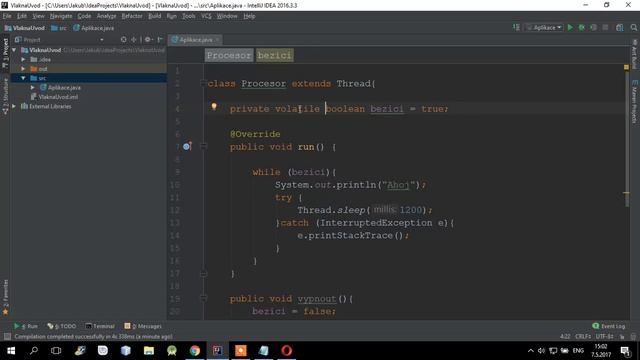Run the Aplikace configuration with green play button
640x360 pixels.
pos(570,27)
